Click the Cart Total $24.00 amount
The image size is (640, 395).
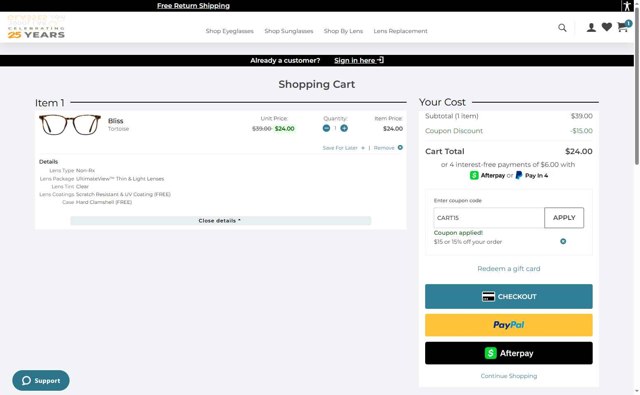point(579,151)
